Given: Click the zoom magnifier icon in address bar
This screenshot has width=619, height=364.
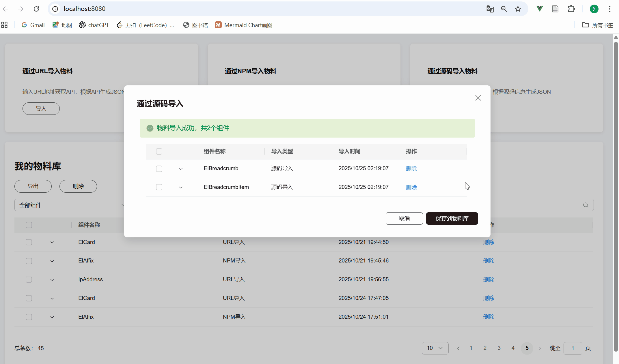Looking at the screenshot, I should click(504, 9).
